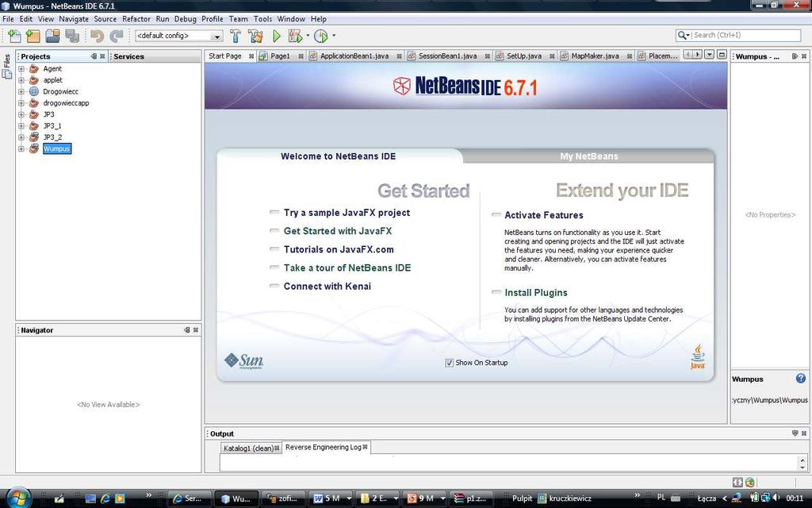Click the Build Main Project hammer icon

click(x=236, y=36)
